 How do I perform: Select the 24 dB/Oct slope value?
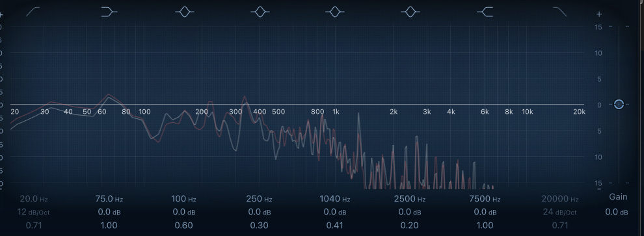[560, 212]
